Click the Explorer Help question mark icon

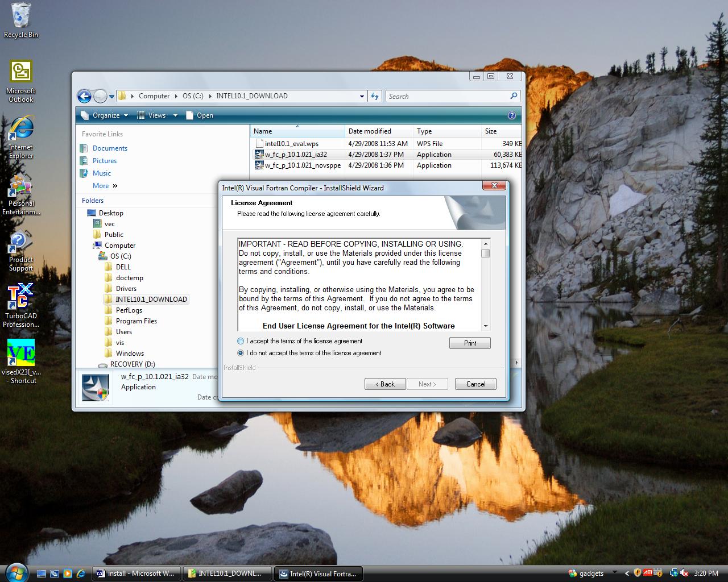coord(511,115)
